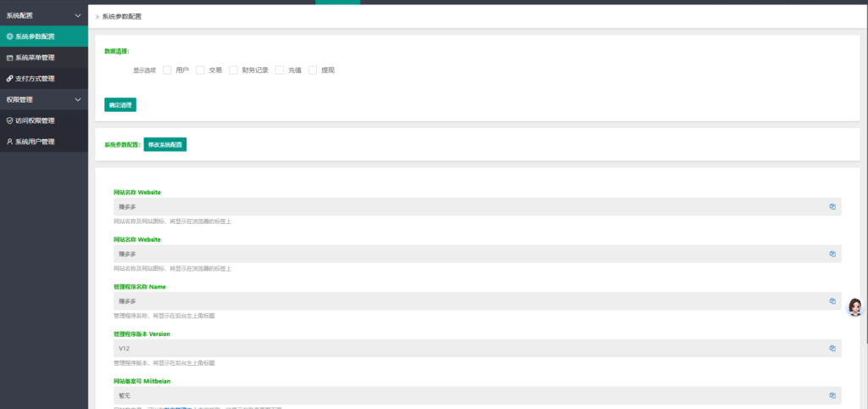Click the version field showing V12
The image size is (868, 409).
pos(466,349)
